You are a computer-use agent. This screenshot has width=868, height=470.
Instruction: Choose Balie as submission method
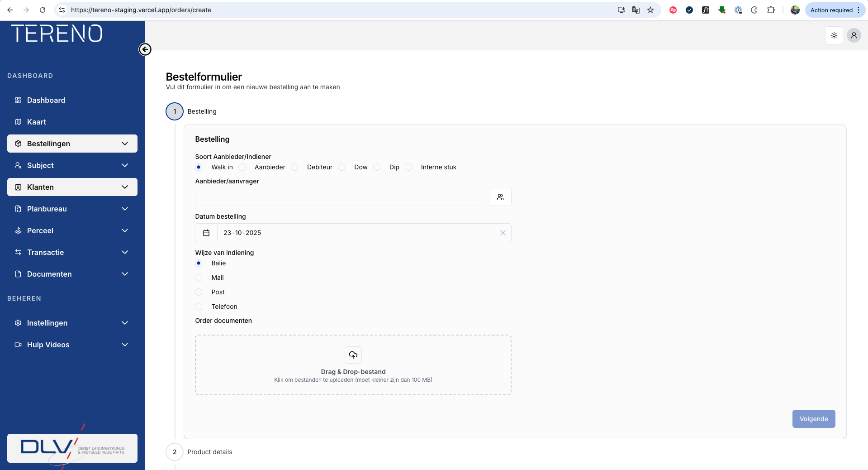coord(199,263)
